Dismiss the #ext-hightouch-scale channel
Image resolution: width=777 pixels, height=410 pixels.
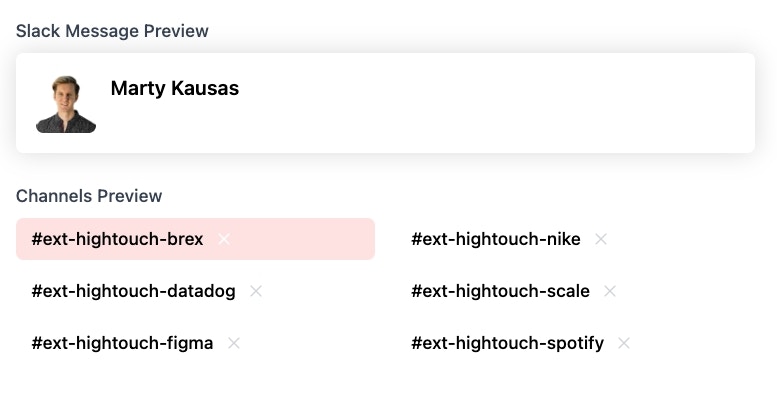click(x=610, y=291)
